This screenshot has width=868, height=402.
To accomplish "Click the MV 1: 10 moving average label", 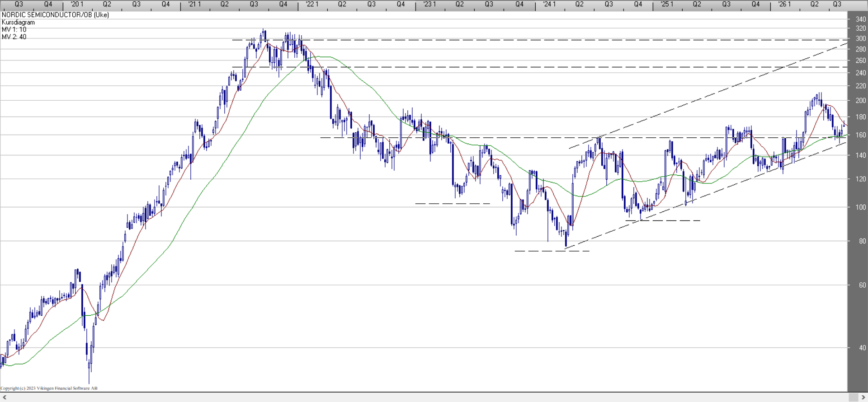I will point(14,29).
